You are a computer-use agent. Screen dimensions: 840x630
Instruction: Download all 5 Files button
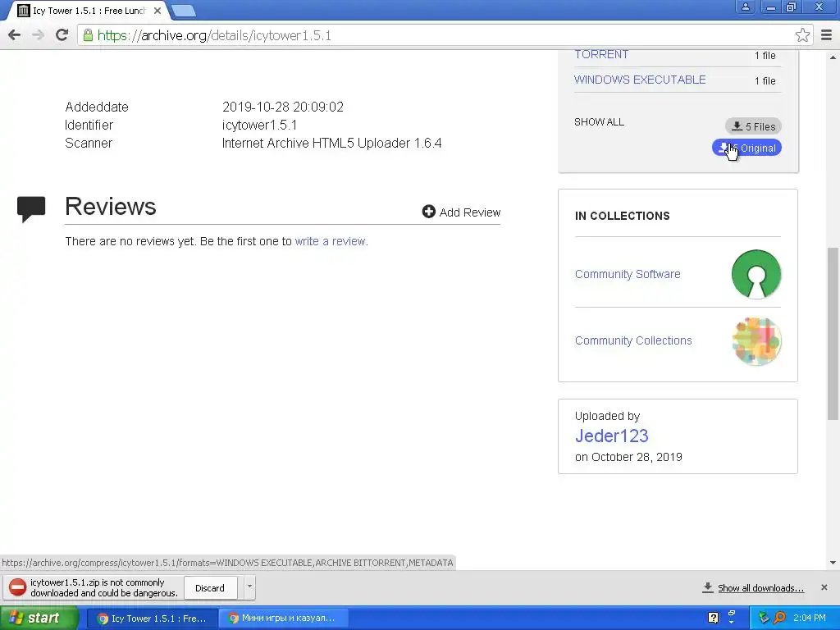click(753, 126)
